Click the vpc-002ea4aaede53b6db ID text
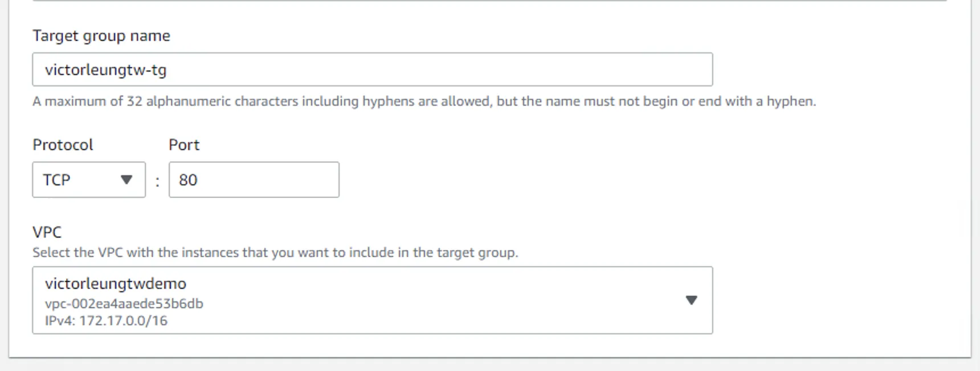Image resolution: width=980 pixels, height=371 pixels. pos(124,304)
